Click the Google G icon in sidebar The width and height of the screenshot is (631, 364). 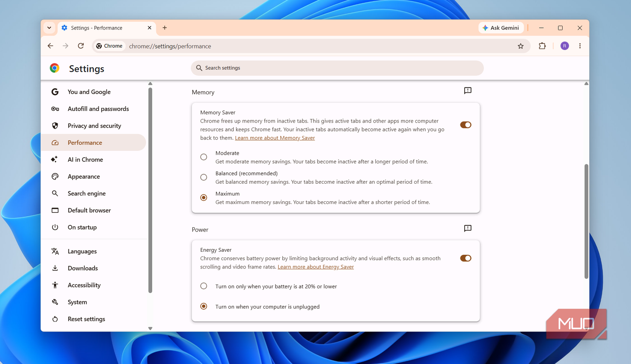coord(55,92)
